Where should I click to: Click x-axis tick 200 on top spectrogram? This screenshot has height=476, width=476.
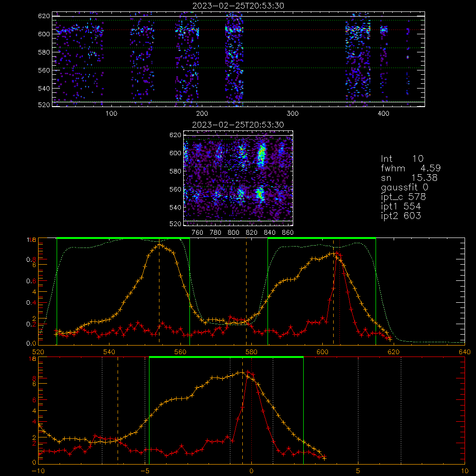coord(202,114)
